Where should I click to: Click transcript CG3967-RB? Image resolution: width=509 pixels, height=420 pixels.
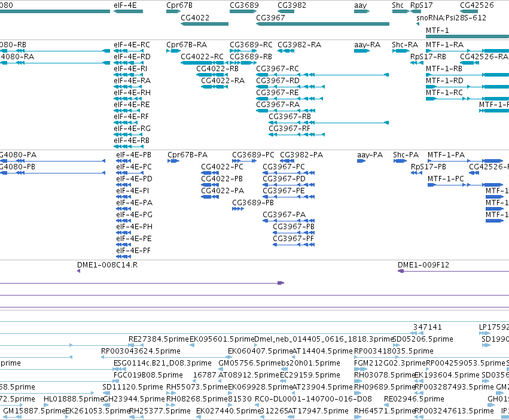(289, 117)
